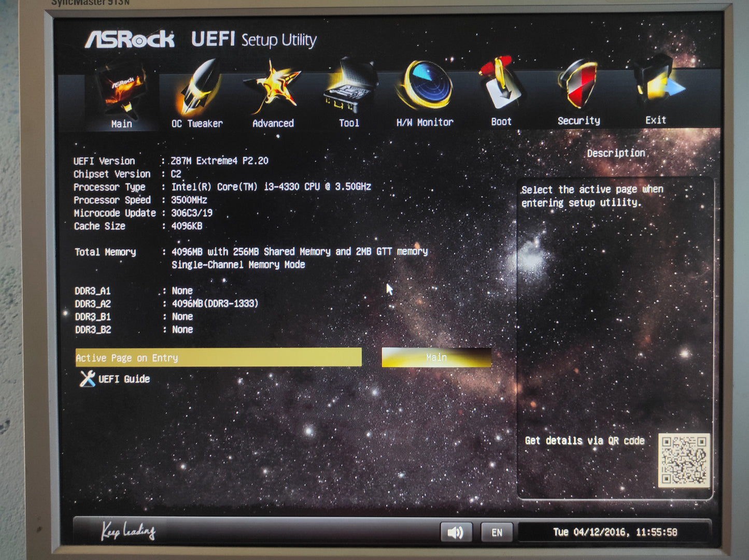
Task: Click the Z87M Extreme4 P2.20 version text
Action: tap(220, 161)
